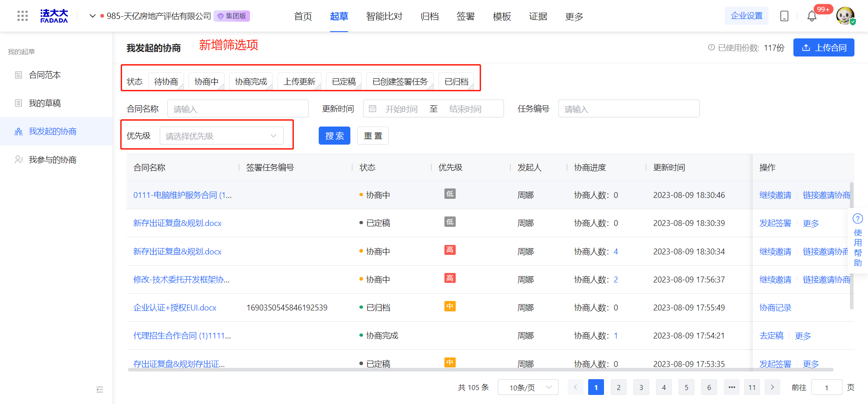Open contract 0111-电脑维护服务合同
868x404 pixels.
[x=182, y=195]
